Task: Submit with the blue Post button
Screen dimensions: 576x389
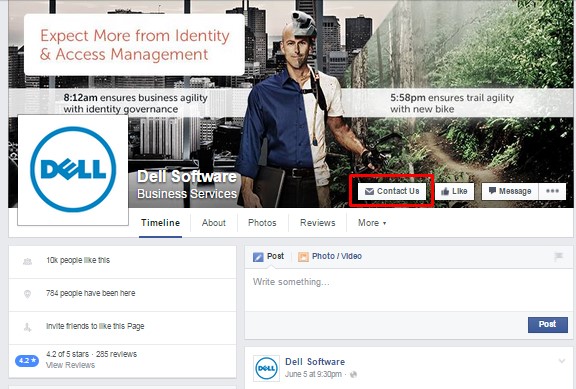Action: pyautogui.click(x=548, y=325)
